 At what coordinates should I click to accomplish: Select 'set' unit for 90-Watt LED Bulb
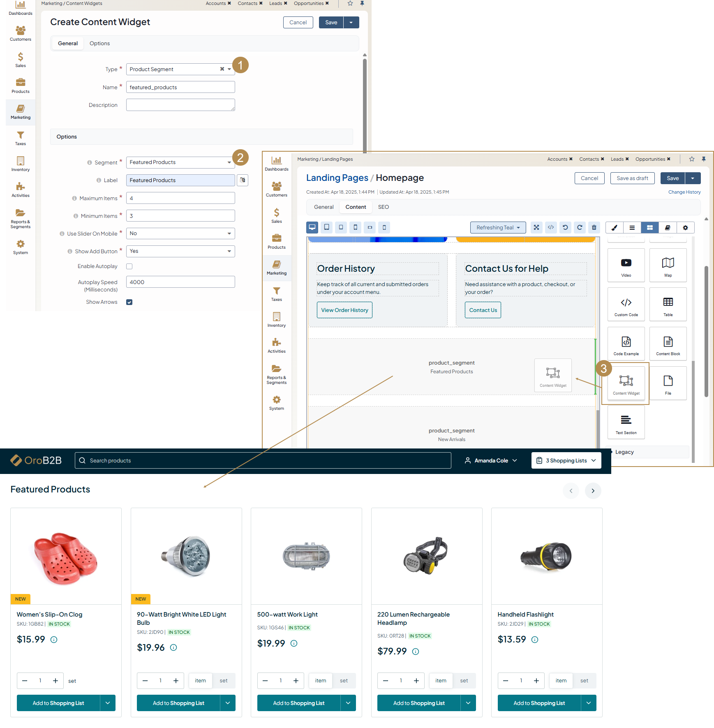(224, 681)
